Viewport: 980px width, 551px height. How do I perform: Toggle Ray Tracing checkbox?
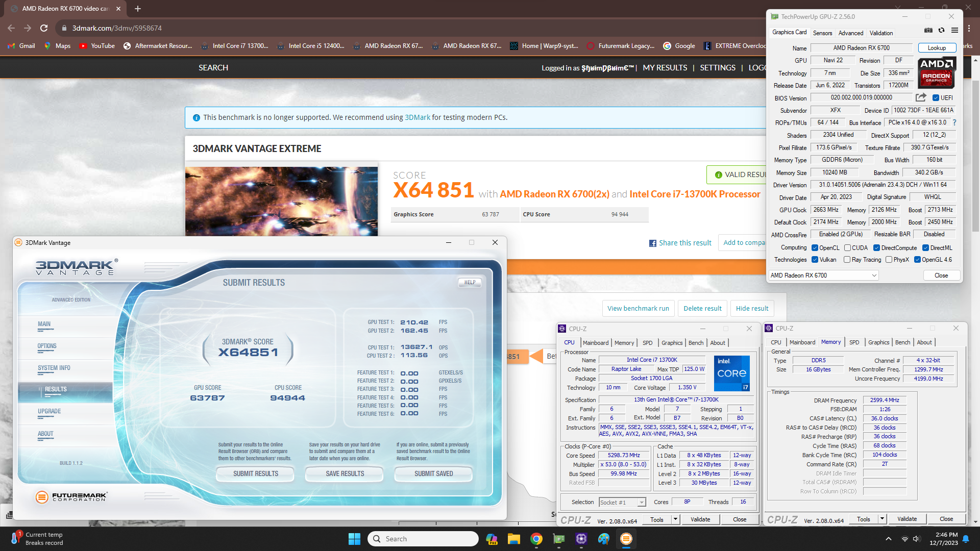tap(847, 260)
